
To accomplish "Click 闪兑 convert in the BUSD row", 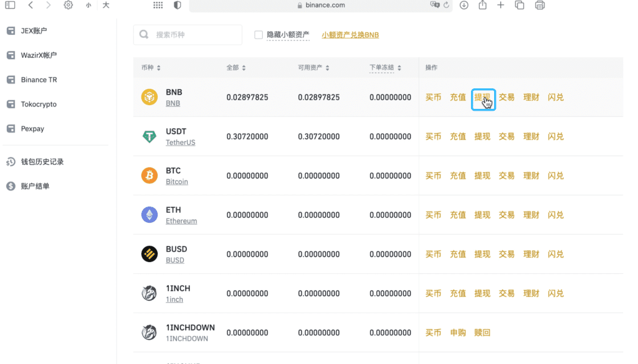I will (555, 254).
